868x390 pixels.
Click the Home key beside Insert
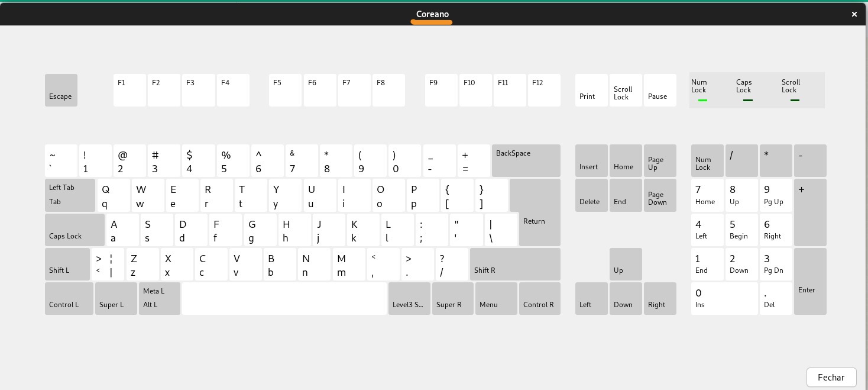tap(626, 160)
